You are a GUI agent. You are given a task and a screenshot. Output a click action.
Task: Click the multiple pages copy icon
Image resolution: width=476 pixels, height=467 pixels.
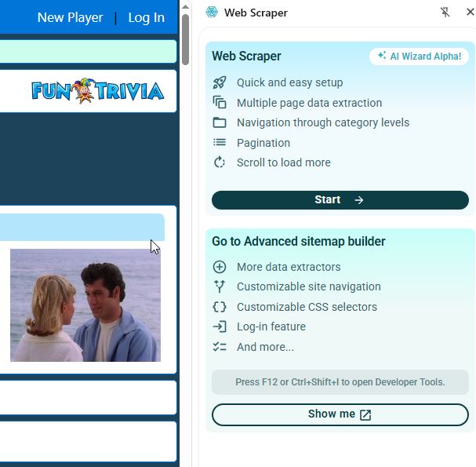220,102
